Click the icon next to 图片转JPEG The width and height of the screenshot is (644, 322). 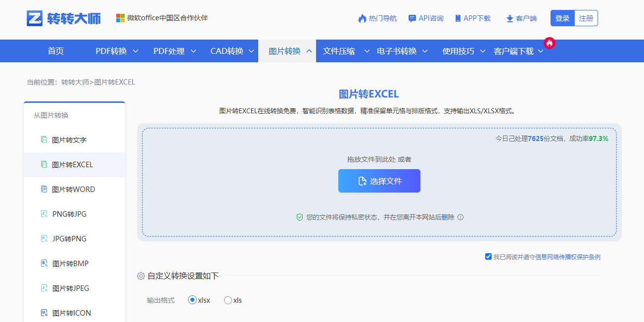tap(44, 288)
